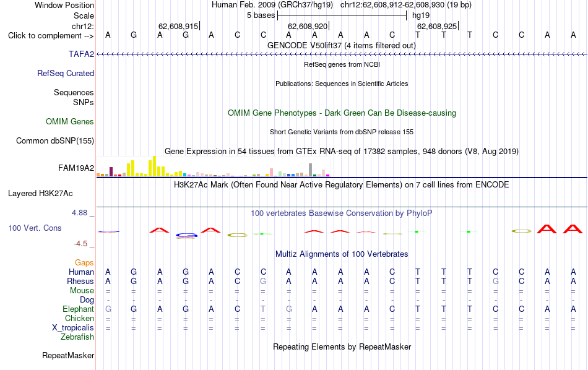Click 'Click to complement -->' label
The width and height of the screenshot is (588, 370).
click(51, 36)
